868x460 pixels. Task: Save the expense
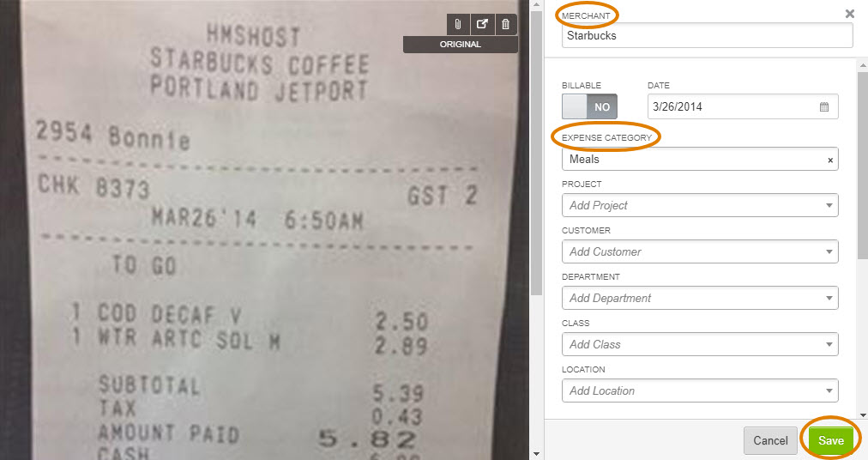tap(830, 440)
